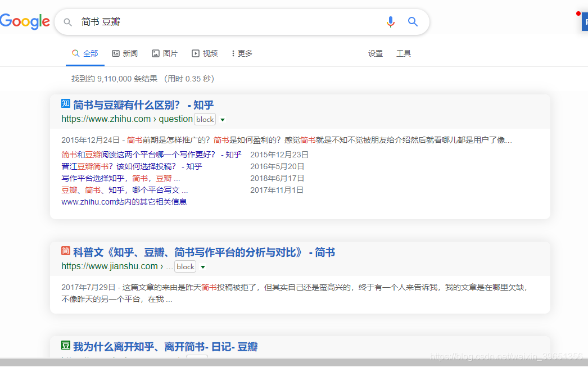Switch to the 视频 tab

tap(205, 53)
